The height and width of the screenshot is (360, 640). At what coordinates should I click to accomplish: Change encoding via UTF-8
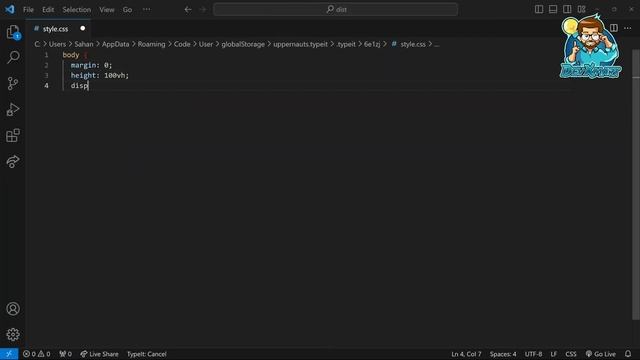point(533,354)
